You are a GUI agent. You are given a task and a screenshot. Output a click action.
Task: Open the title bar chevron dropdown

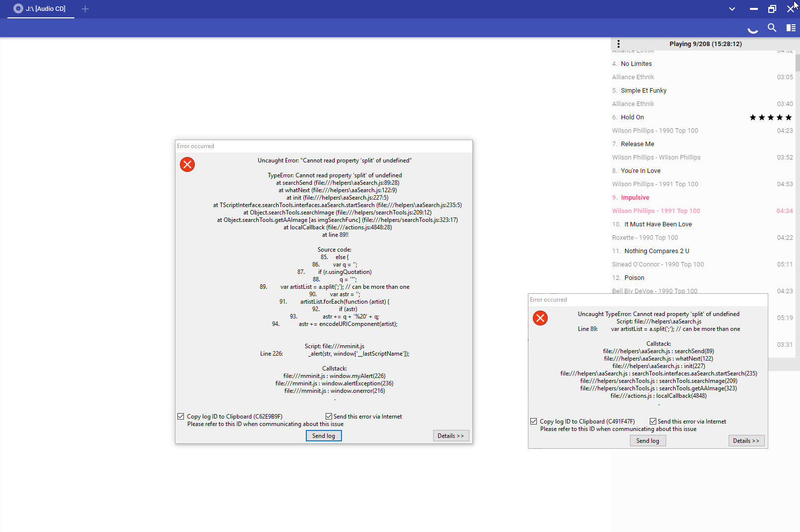point(732,9)
